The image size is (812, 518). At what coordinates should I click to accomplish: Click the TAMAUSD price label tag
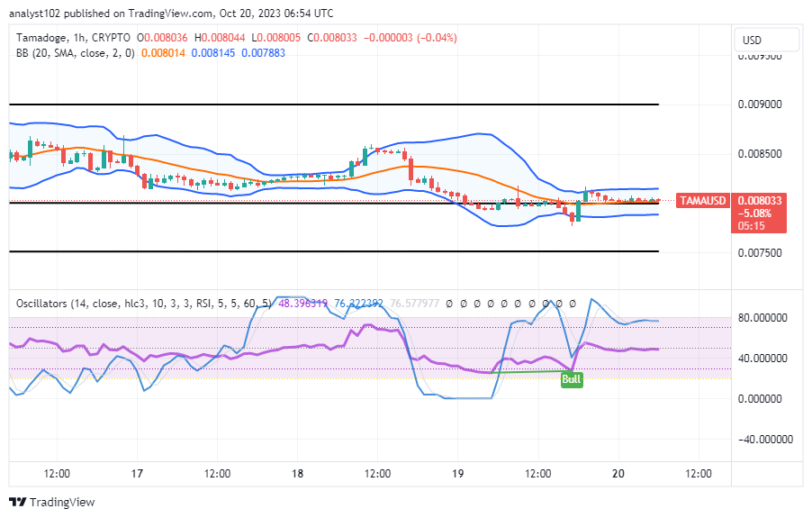[703, 201]
